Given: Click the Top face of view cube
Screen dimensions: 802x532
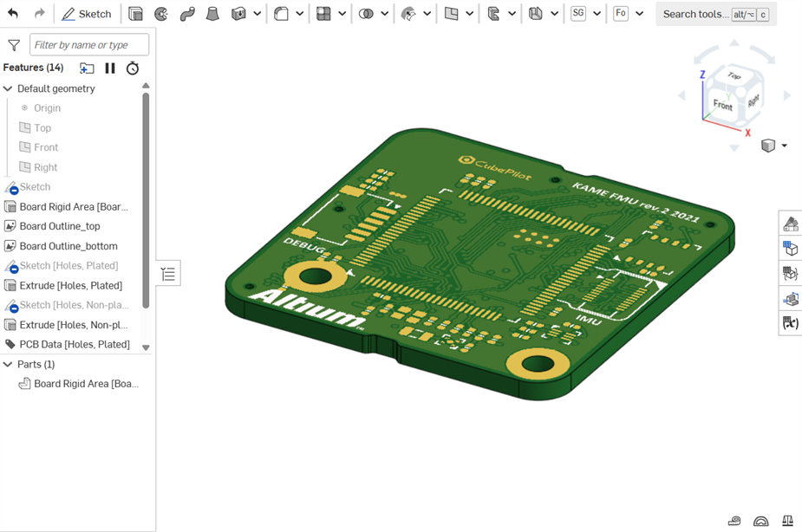Looking at the screenshot, I should [734, 75].
